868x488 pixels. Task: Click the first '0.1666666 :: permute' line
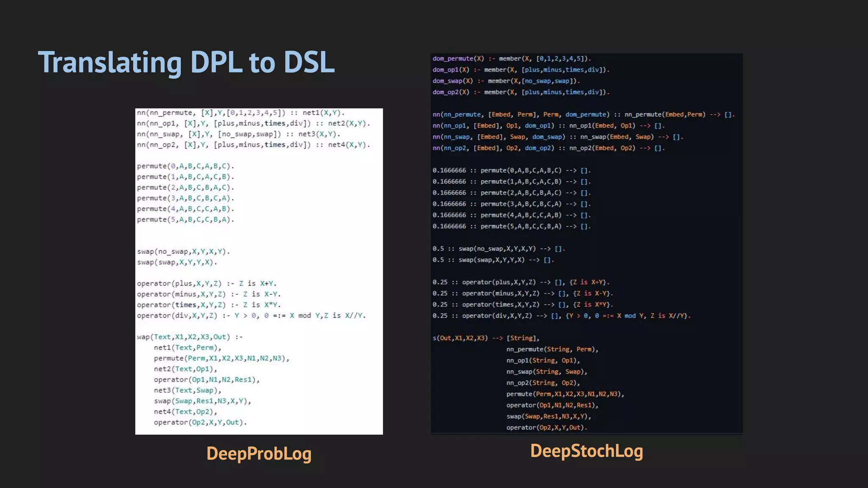tap(511, 170)
